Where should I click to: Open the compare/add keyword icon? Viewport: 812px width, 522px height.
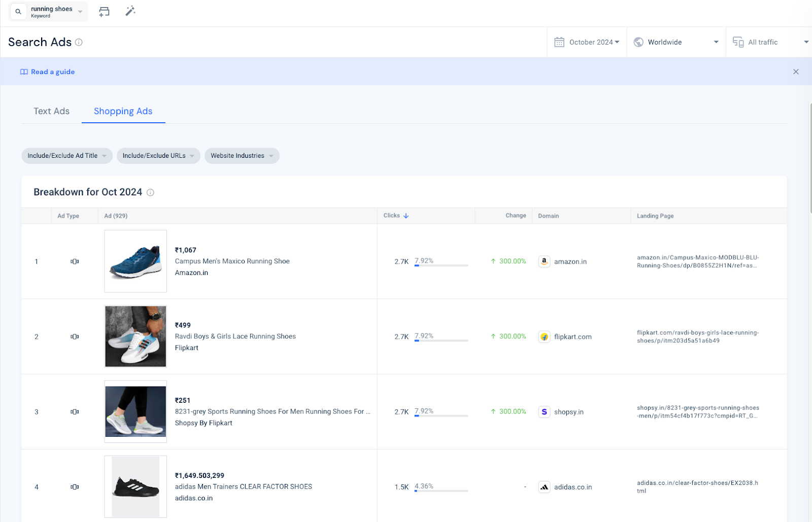(x=104, y=11)
